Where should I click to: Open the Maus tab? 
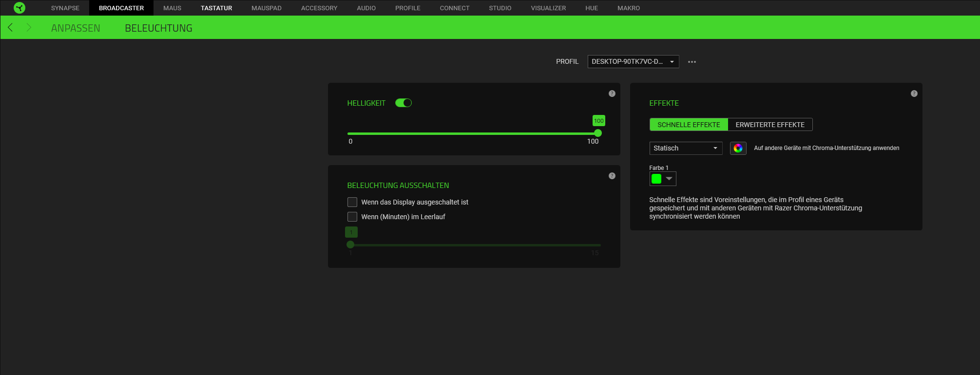(x=172, y=8)
